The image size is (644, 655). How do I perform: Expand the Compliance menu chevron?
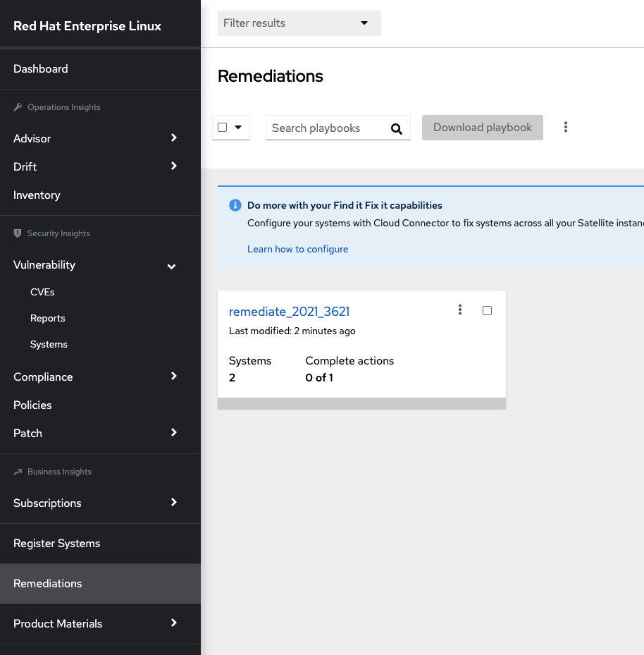point(174,376)
